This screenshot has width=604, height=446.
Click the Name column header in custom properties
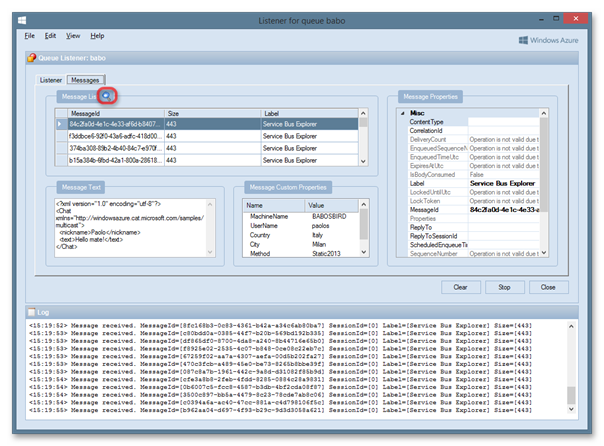click(273, 205)
